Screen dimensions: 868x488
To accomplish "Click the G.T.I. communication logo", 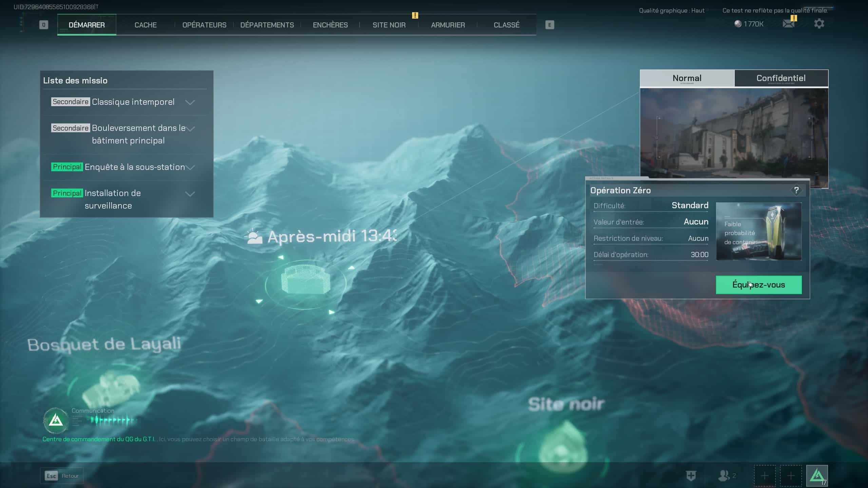I will point(56,421).
